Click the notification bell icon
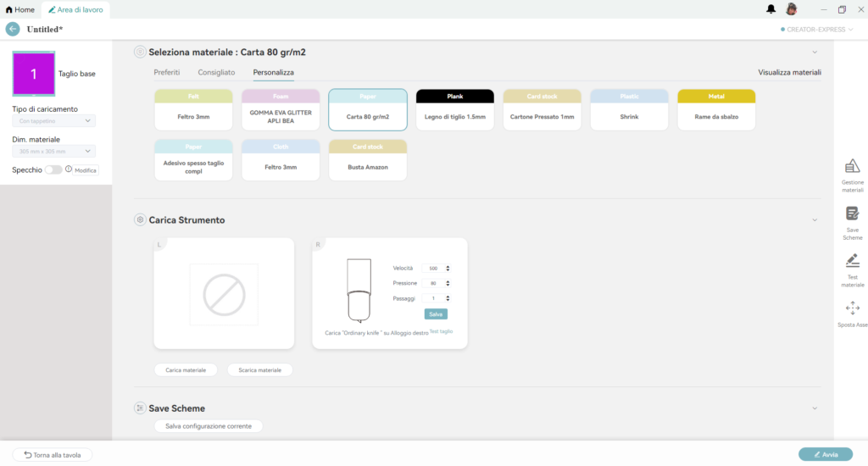 (771, 9)
